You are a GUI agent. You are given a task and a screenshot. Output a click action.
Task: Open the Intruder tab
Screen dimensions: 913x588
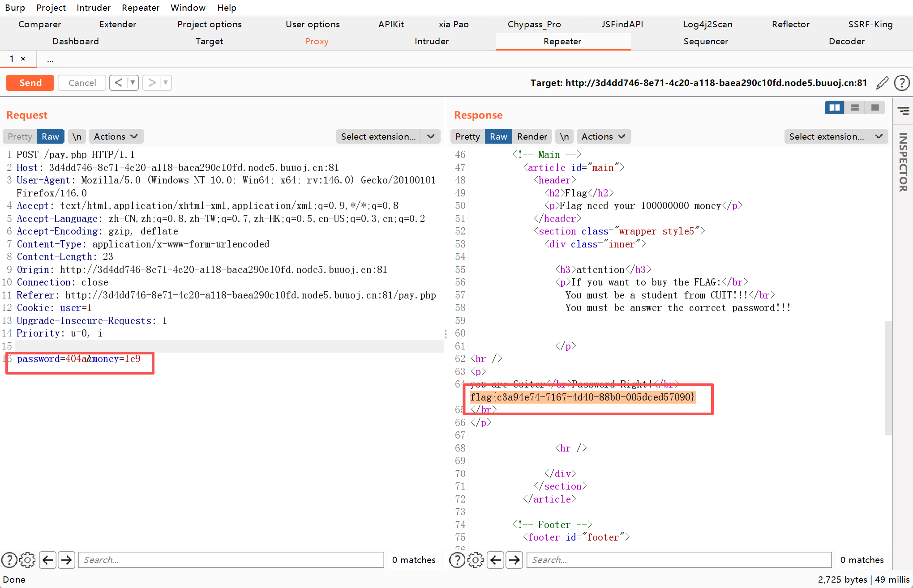[x=431, y=41]
